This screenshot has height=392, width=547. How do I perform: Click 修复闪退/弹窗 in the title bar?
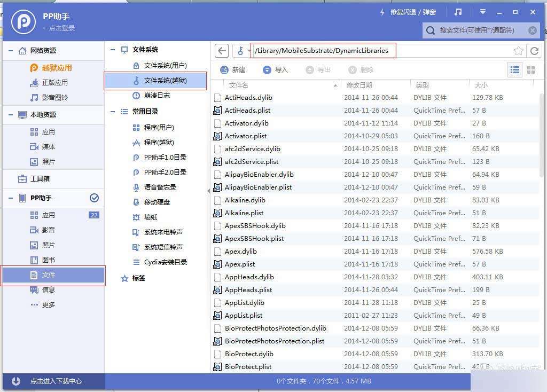coord(409,12)
